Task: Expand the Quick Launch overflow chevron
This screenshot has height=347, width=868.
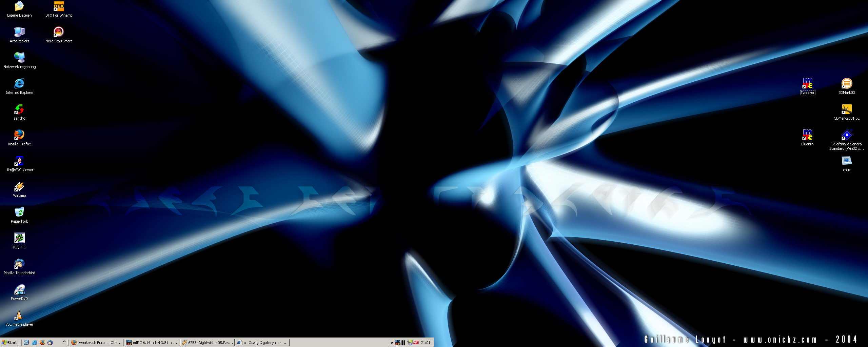Action: point(64,342)
